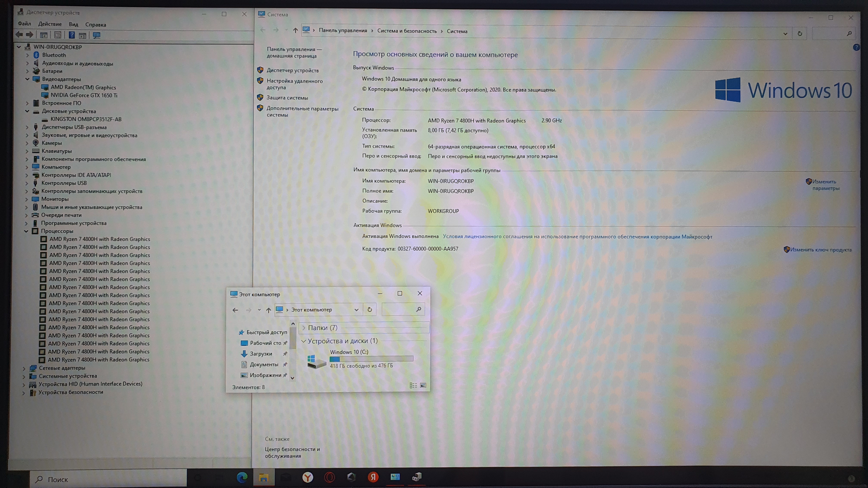Viewport: 868px width, 488px height.
Task: Expand the Bluetooth device category
Action: (x=27, y=55)
